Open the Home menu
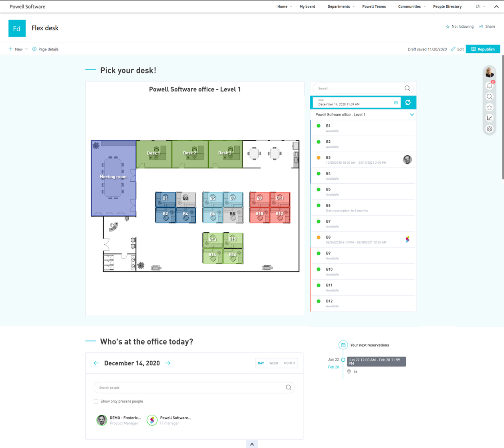 coord(284,6)
